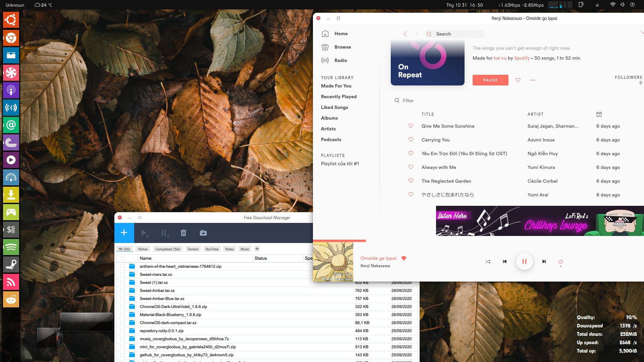Show All (56) downloads tab
The height and width of the screenshot is (362, 644).
point(124,249)
